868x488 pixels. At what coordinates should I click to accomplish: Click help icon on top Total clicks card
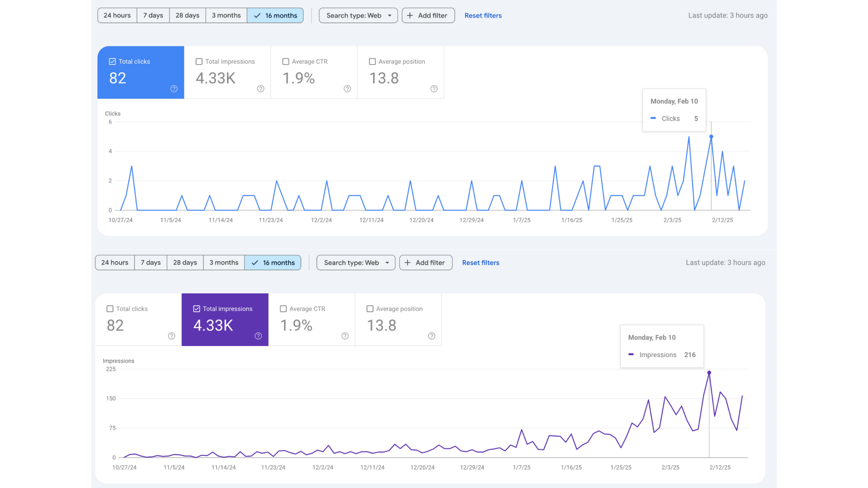click(174, 89)
